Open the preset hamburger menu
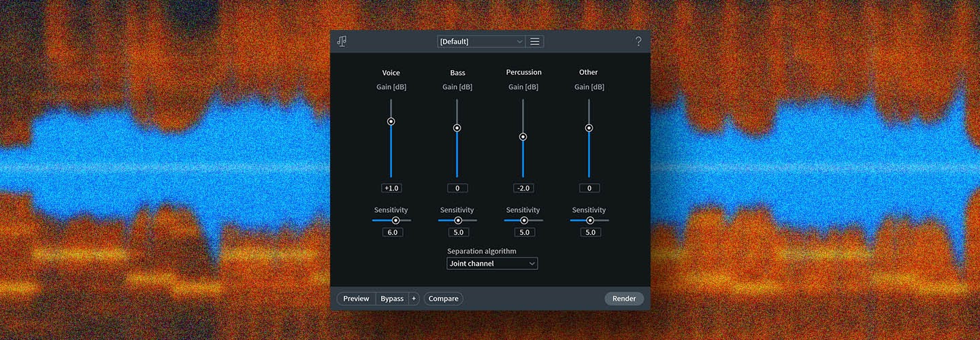 pyautogui.click(x=535, y=41)
